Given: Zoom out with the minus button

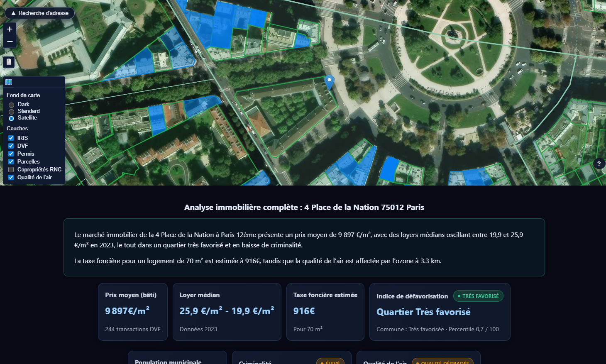Looking at the screenshot, I should click(10, 42).
